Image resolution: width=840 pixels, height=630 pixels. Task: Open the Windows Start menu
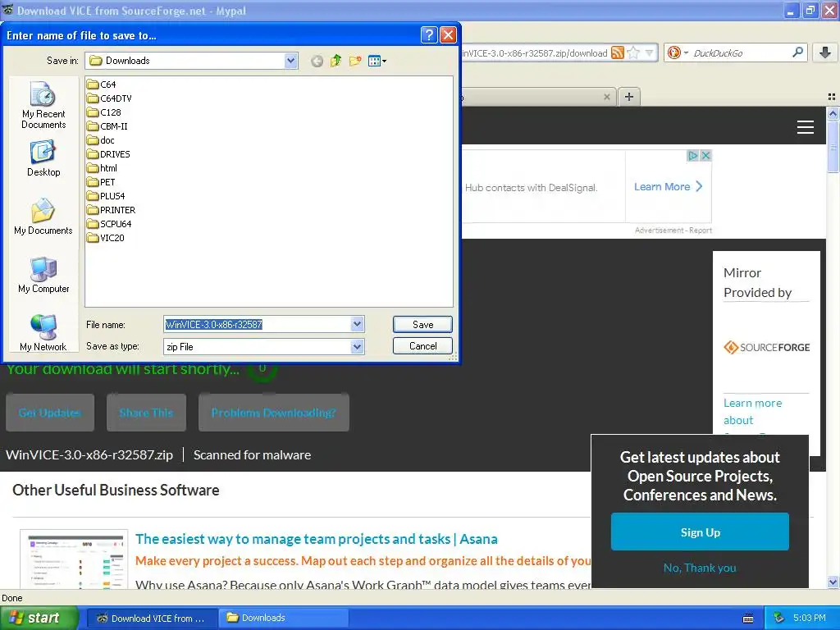click(x=38, y=618)
